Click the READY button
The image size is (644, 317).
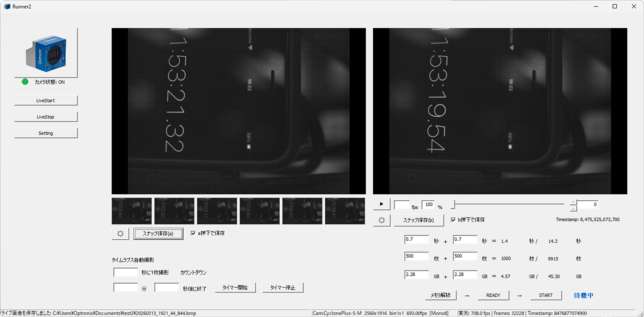click(493, 295)
